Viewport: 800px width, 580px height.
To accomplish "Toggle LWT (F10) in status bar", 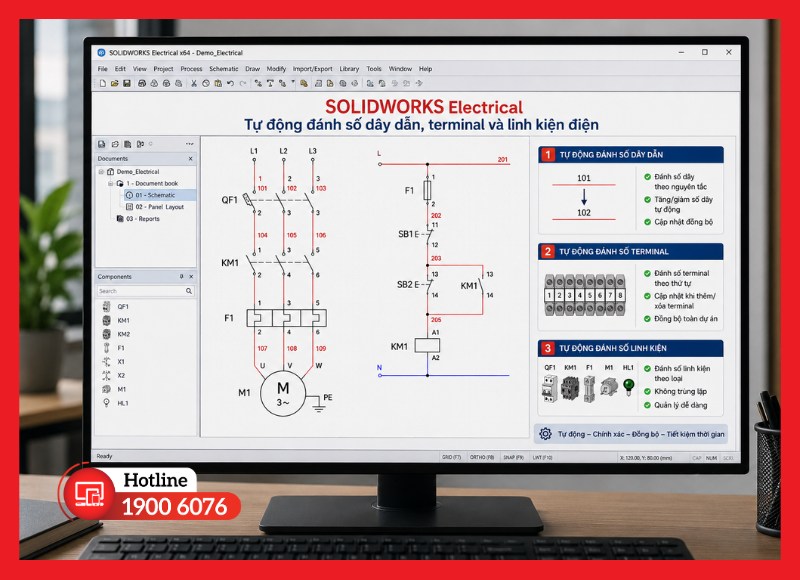I will 542,458.
